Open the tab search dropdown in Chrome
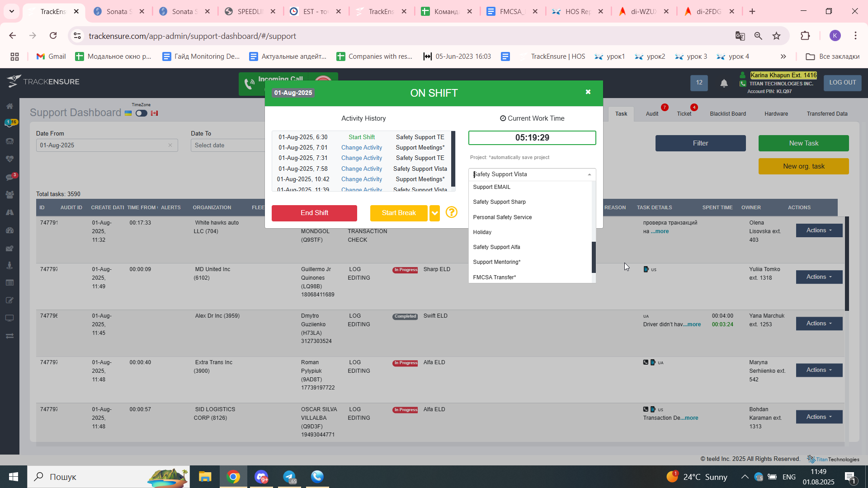Viewport: 868px width, 488px height. coord(12,11)
